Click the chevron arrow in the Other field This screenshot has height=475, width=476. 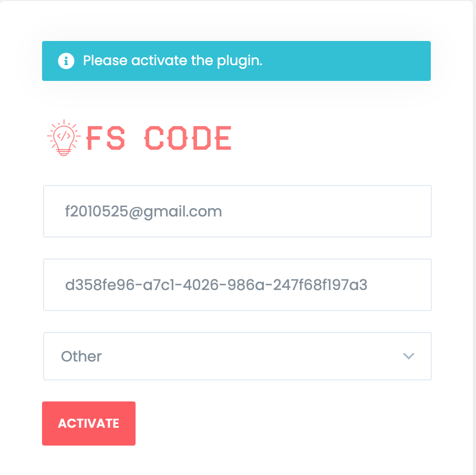click(x=409, y=356)
